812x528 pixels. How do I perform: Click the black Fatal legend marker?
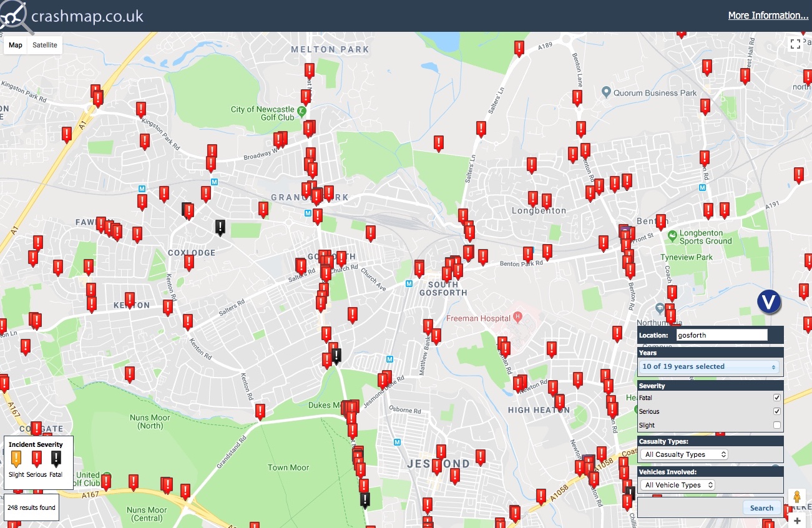click(56, 459)
